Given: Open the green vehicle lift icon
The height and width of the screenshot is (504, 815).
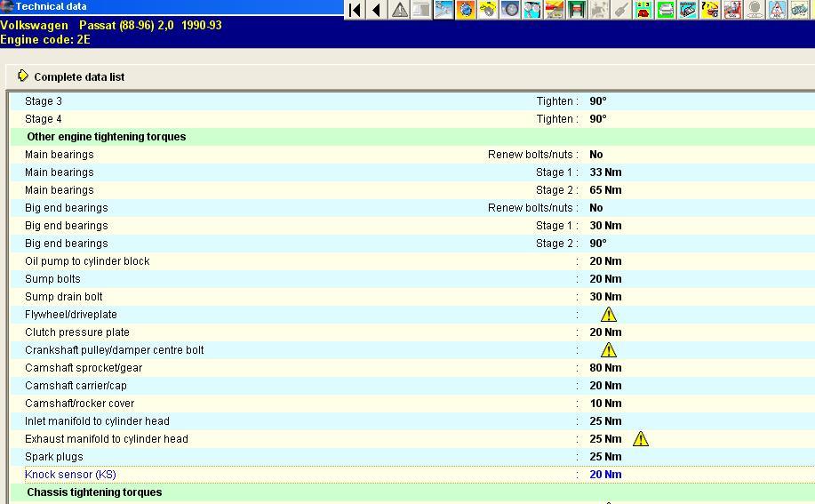Looking at the screenshot, I should coord(577,10).
